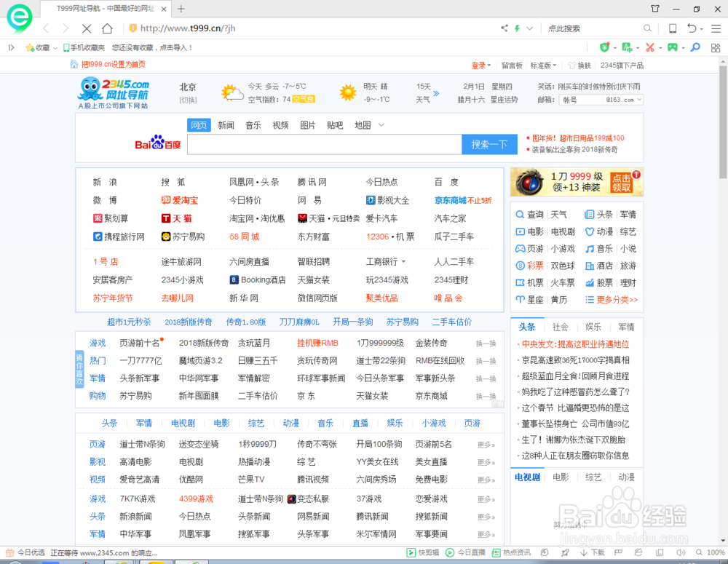Click the stop loading X button
This screenshot has width=728, height=564.
(87, 28)
